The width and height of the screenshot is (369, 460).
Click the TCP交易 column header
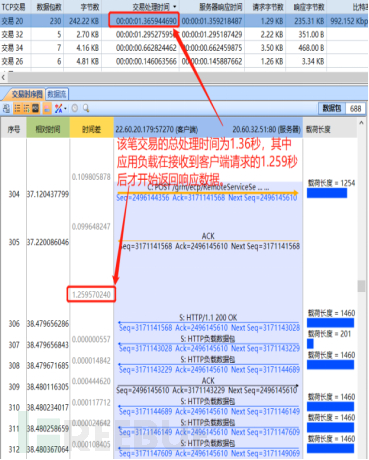point(13,7)
